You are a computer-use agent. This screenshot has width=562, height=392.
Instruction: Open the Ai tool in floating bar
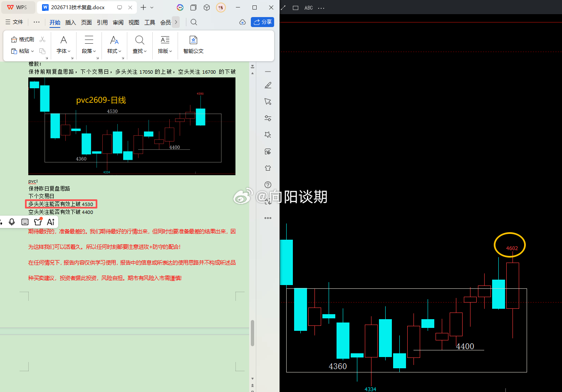[51, 222]
